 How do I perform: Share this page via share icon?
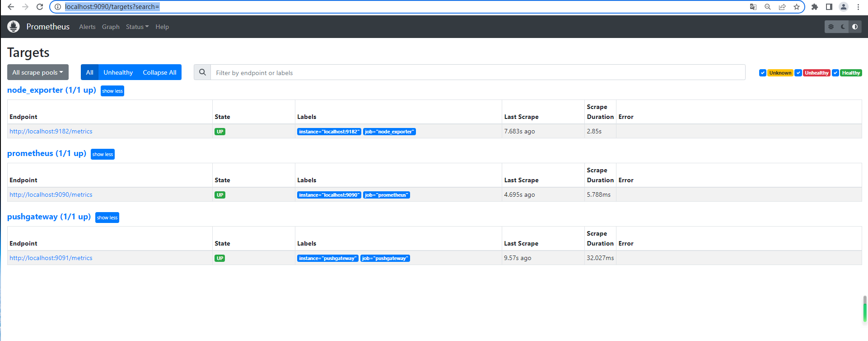(x=782, y=7)
